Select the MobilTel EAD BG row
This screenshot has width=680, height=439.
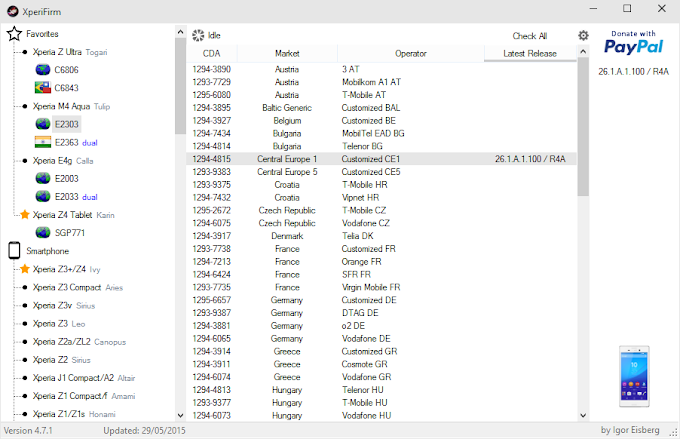[382, 134]
